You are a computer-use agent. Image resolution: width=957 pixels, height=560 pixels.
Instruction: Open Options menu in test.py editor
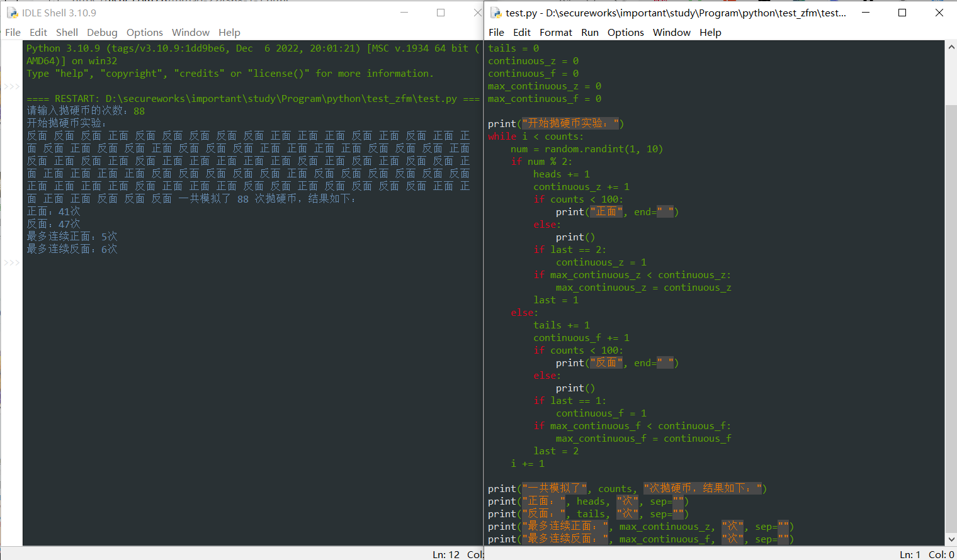point(626,32)
